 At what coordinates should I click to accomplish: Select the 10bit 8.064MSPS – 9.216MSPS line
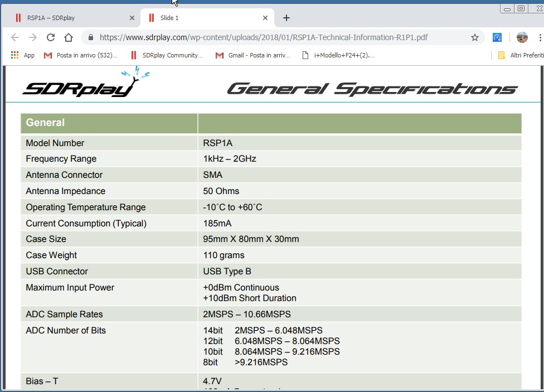point(271,352)
